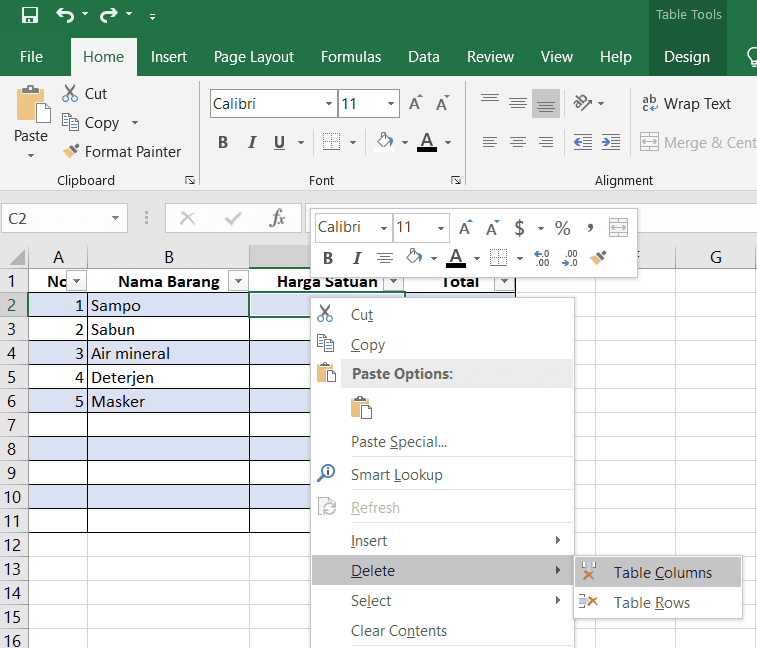This screenshot has width=757, height=648.
Task: Click the Cut scissors in the ribbon
Action: 70,93
